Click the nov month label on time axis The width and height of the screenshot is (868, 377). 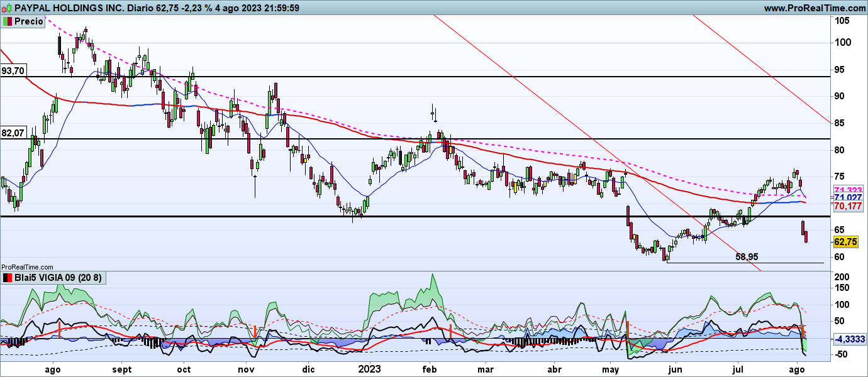[x=247, y=369]
